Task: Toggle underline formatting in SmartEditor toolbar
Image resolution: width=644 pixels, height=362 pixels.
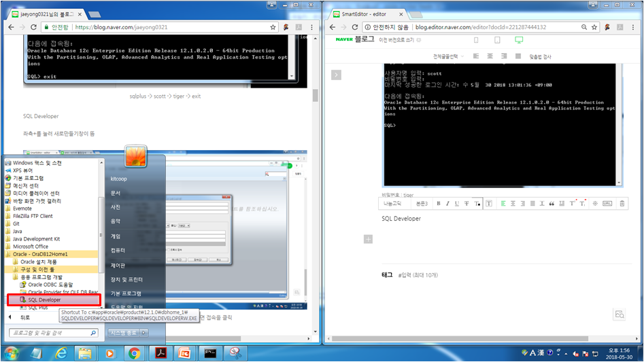Action: point(457,203)
